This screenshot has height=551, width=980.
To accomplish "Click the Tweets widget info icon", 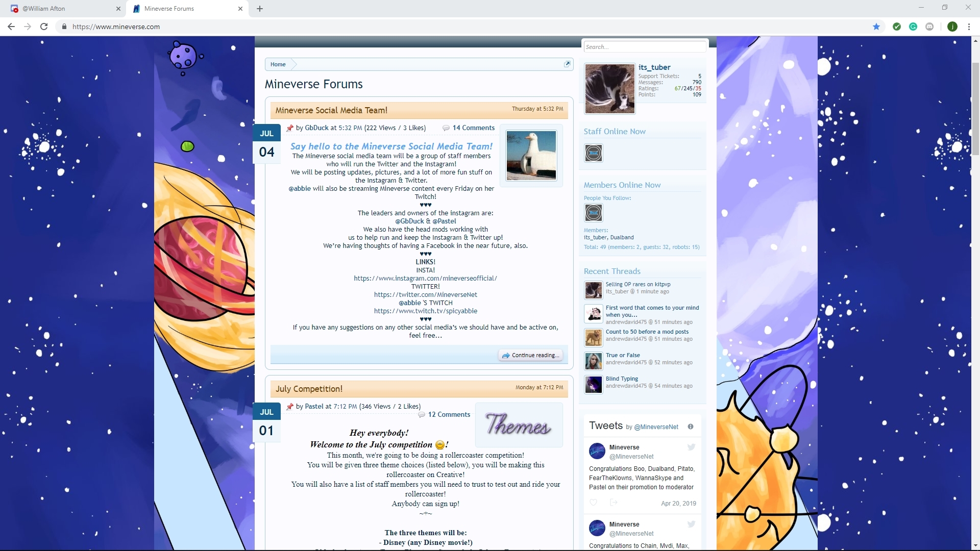I will click(691, 427).
